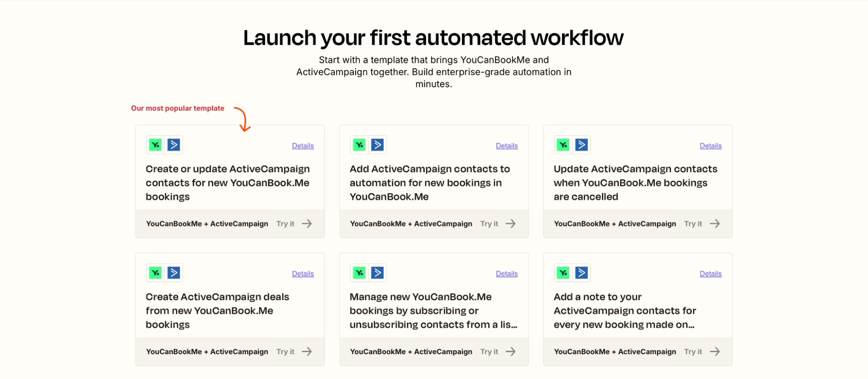Click ActiveCampaign icon on 'Create ActiveCampaign deals' card
Image resolution: width=868 pixels, height=379 pixels.
[x=174, y=273]
